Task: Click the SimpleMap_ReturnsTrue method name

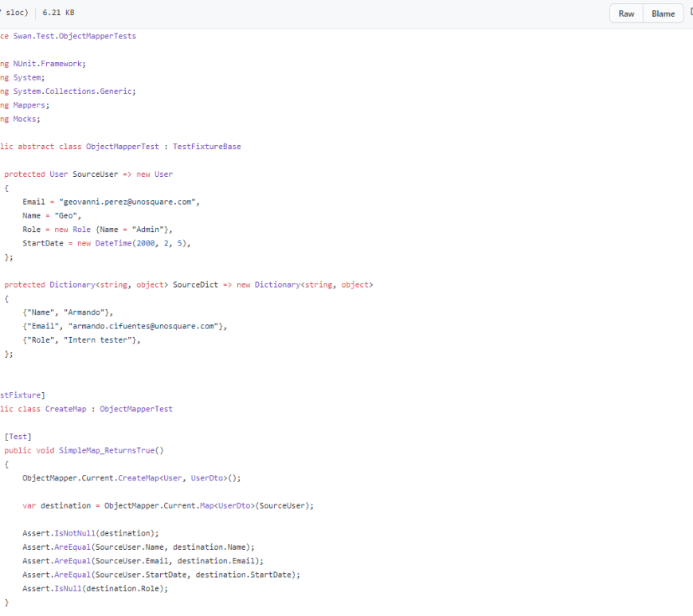Action: click(107, 450)
